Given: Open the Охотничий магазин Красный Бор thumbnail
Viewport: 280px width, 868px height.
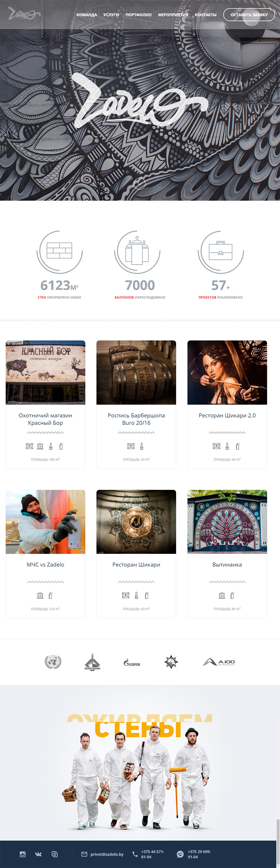Looking at the screenshot, I should click(45, 372).
